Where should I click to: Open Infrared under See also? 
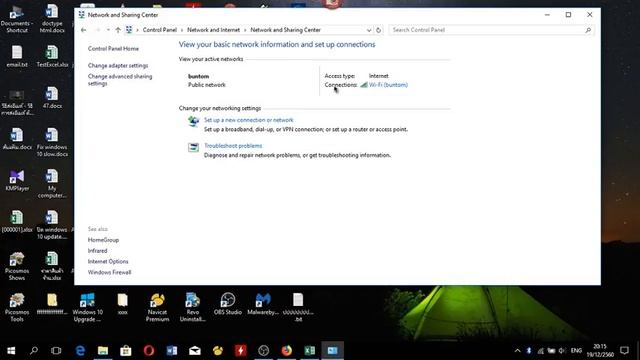tap(97, 251)
